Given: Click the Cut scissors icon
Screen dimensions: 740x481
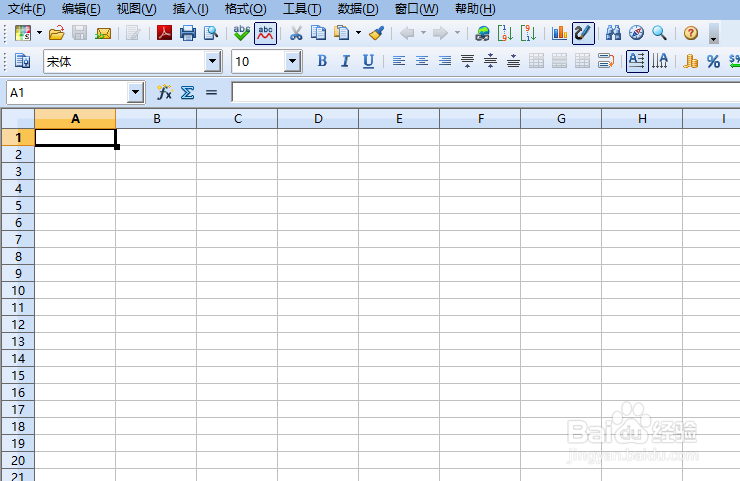Looking at the screenshot, I should [x=296, y=33].
